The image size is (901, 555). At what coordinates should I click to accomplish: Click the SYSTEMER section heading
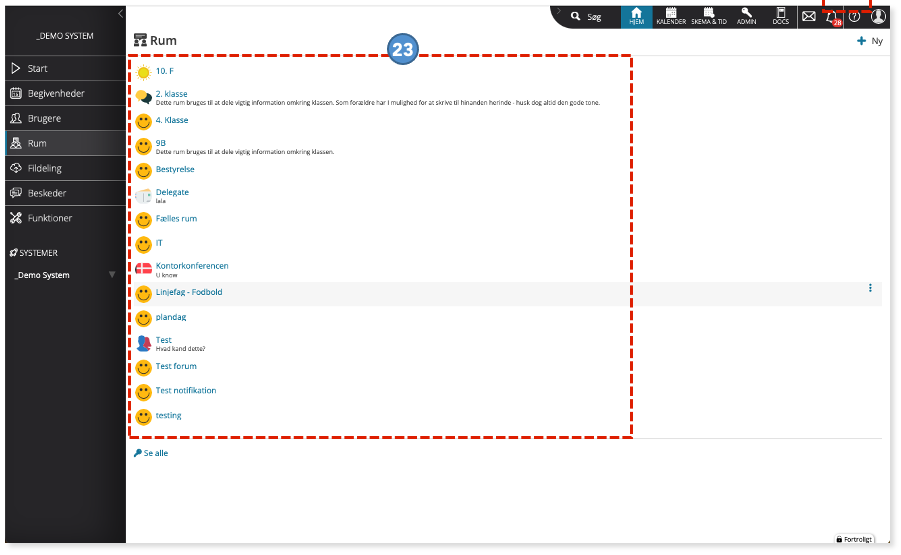coord(34,253)
